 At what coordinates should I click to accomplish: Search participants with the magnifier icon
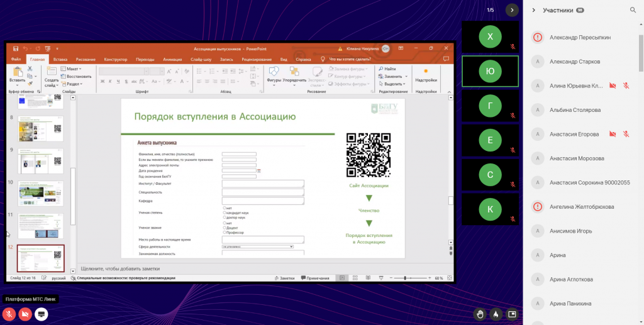tap(633, 10)
